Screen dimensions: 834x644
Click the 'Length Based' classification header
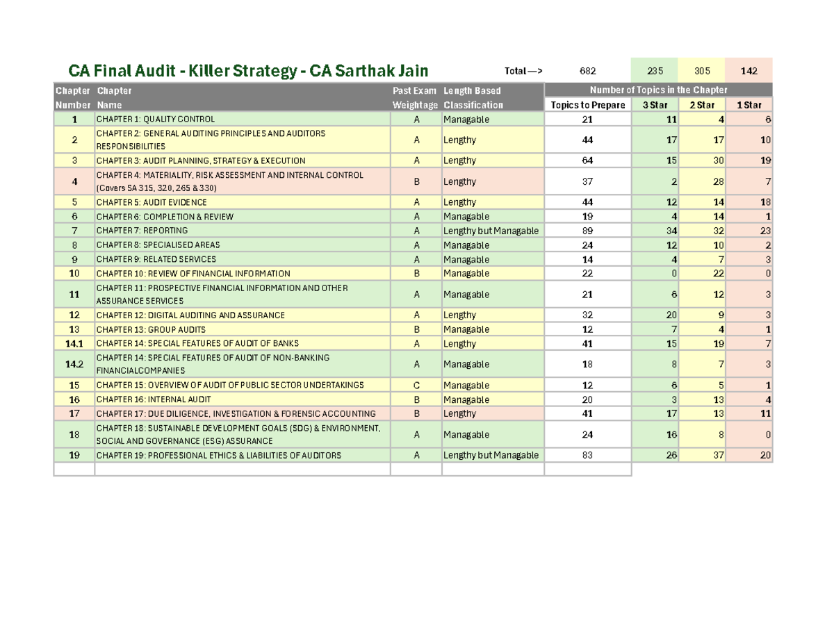(472, 91)
